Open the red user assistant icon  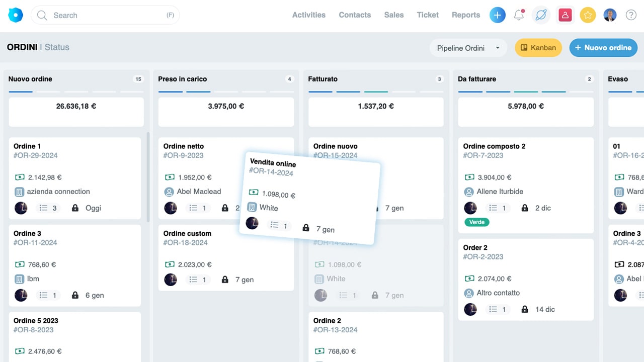tap(565, 15)
